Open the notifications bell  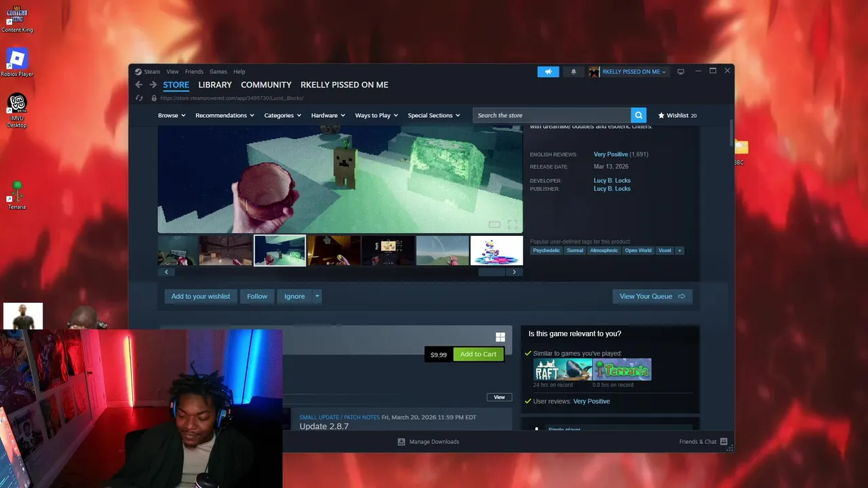pyautogui.click(x=574, y=72)
